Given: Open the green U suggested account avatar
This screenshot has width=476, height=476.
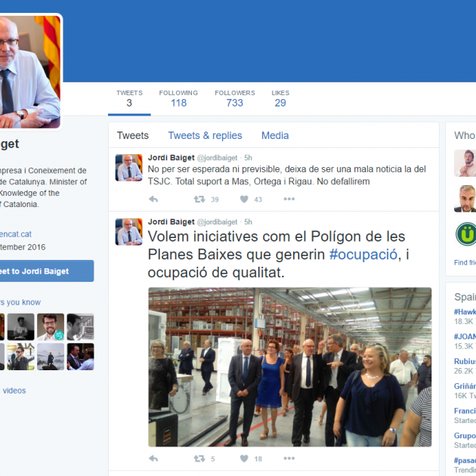Looking at the screenshot, I should pos(465,234).
